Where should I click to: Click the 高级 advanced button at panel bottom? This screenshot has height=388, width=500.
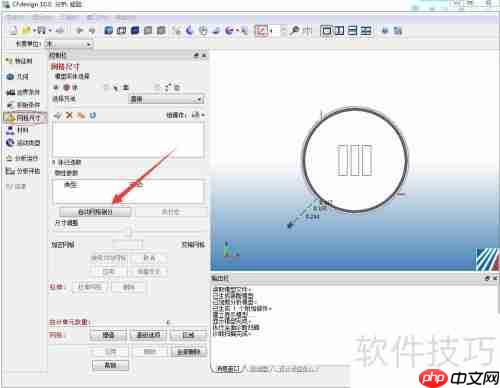[110, 365]
